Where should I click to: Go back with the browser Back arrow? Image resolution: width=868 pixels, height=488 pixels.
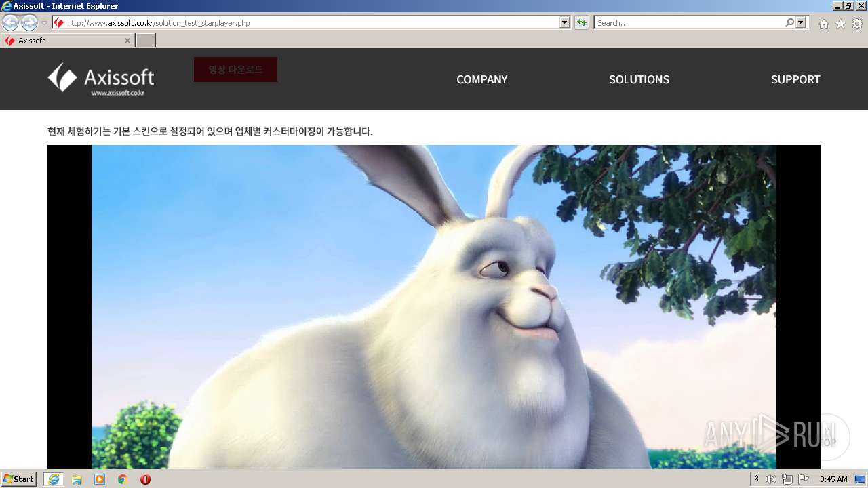pyautogui.click(x=10, y=22)
